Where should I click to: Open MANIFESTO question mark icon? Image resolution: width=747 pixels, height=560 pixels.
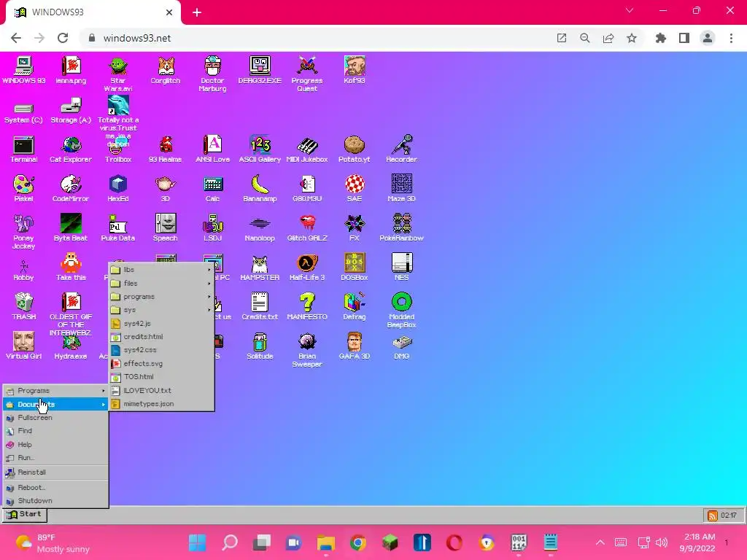307,307
